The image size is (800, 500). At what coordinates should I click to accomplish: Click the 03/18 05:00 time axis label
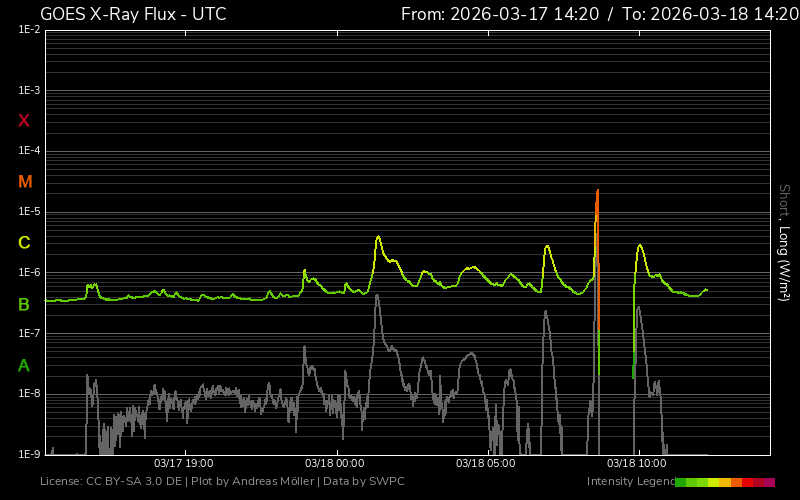click(485, 464)
